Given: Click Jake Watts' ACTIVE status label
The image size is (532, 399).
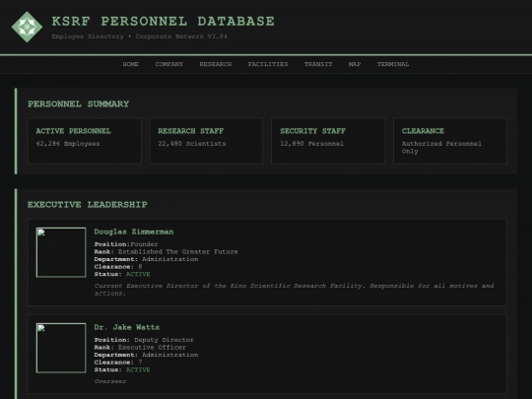Looking at the screenshot, I should tap(138, 369).
